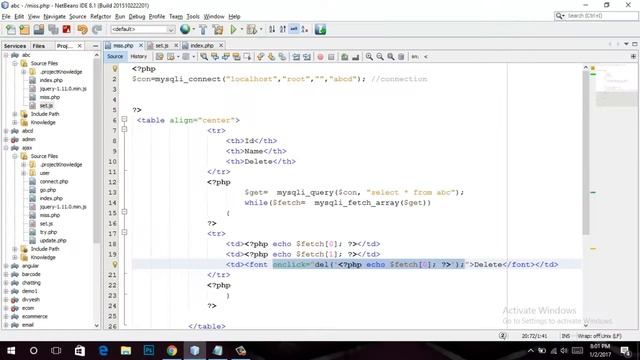The height and width of the screenshot is (360, 640).
Task: Collapse code fold at line 17 tr tag
Action: [124, 232]
